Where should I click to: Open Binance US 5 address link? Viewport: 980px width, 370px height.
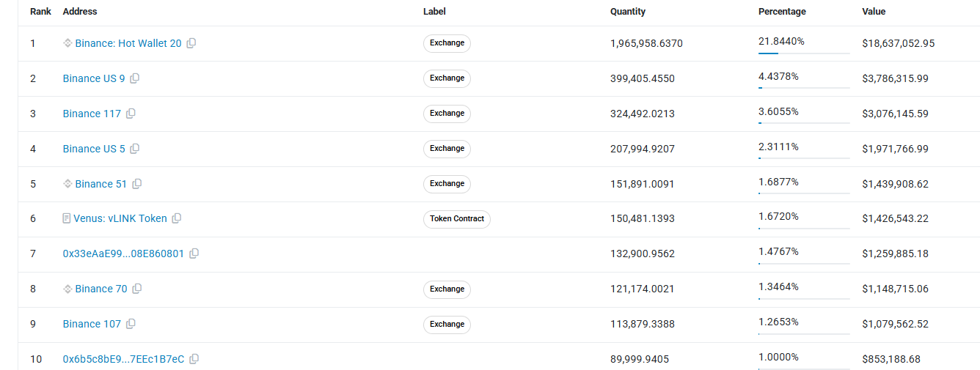pyautogui.click(x=94, y=149)
